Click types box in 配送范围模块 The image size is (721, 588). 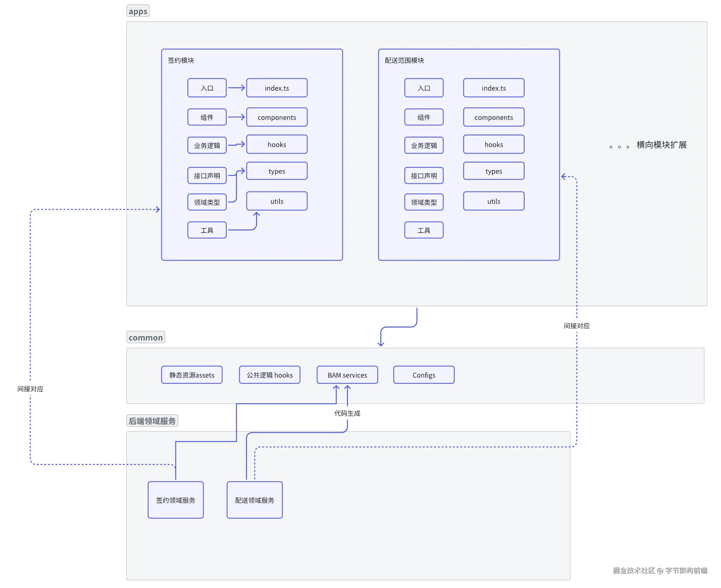tap(493, 171)
